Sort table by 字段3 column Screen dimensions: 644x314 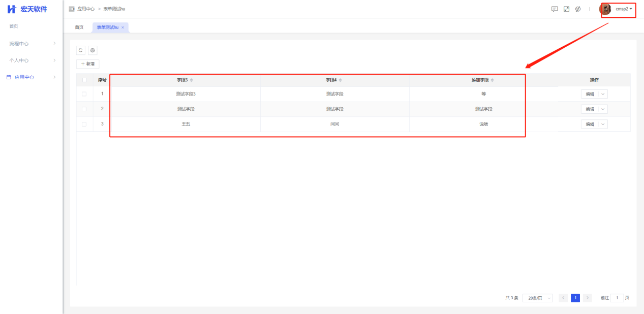point(192,80)
